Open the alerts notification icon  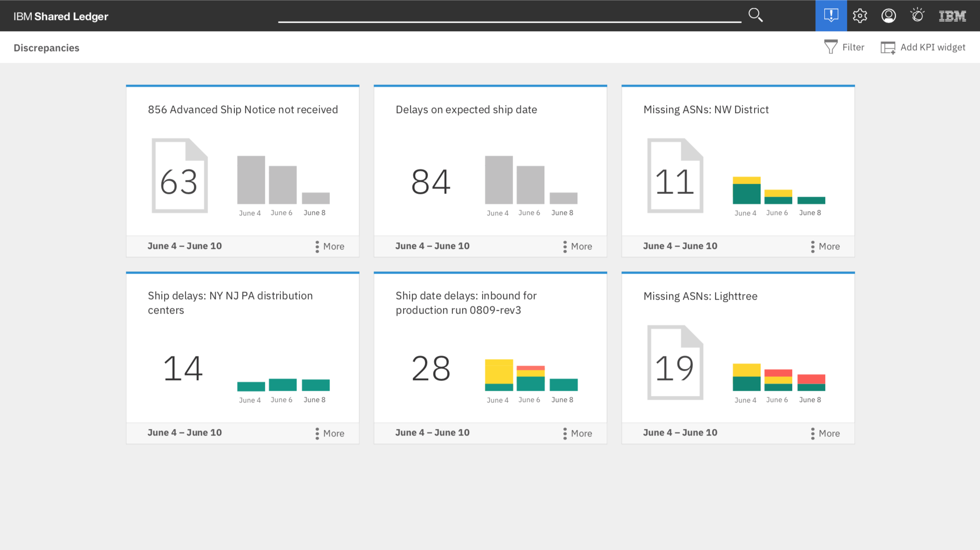tap(831, 15)
